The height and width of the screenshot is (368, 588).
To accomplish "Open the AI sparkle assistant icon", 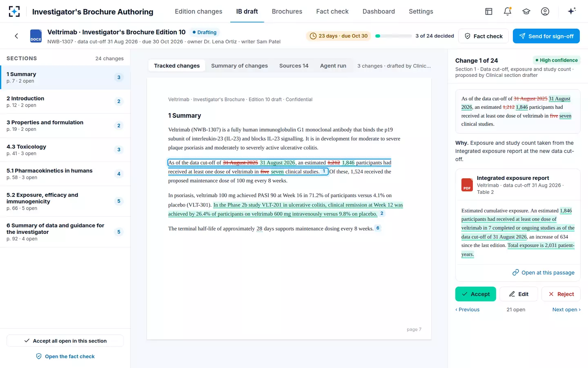I will pyautogui.click(x=572, y=11).
